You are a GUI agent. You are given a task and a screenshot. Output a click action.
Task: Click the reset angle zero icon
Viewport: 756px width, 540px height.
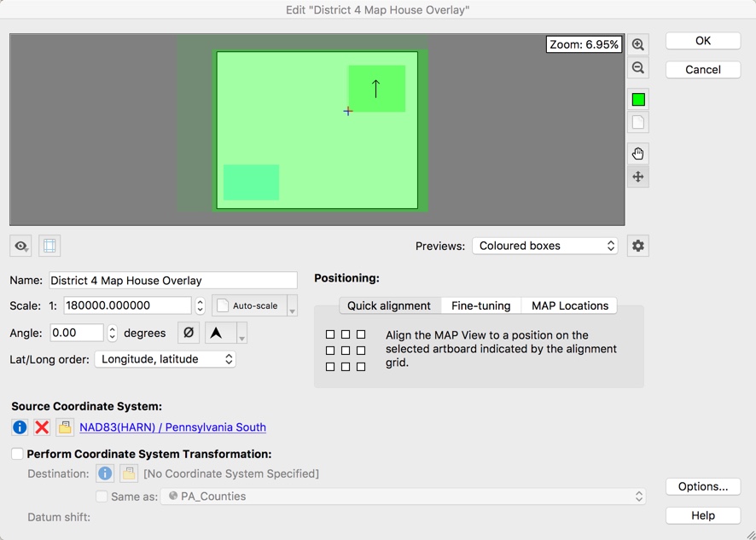click(x=189, y=333)
